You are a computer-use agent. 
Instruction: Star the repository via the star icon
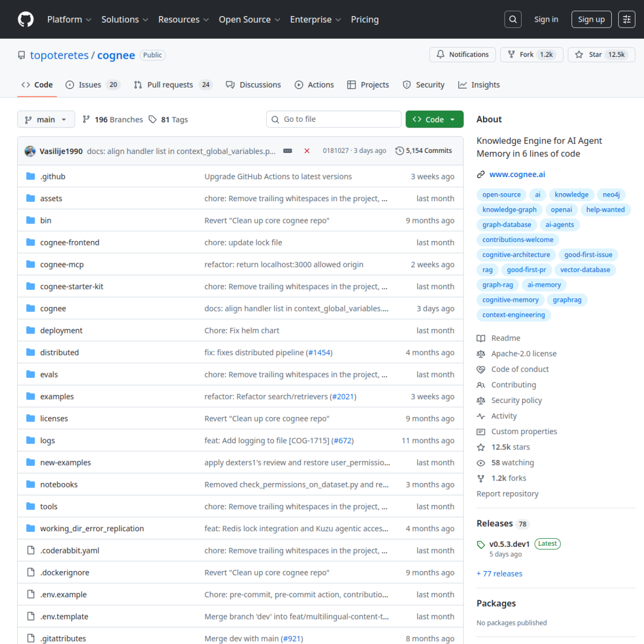tap(579, 55)
